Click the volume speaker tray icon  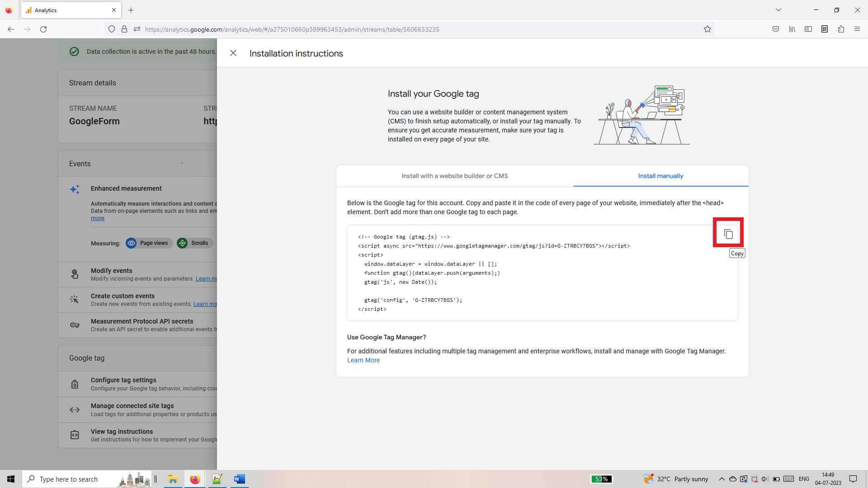pos(765,479)
